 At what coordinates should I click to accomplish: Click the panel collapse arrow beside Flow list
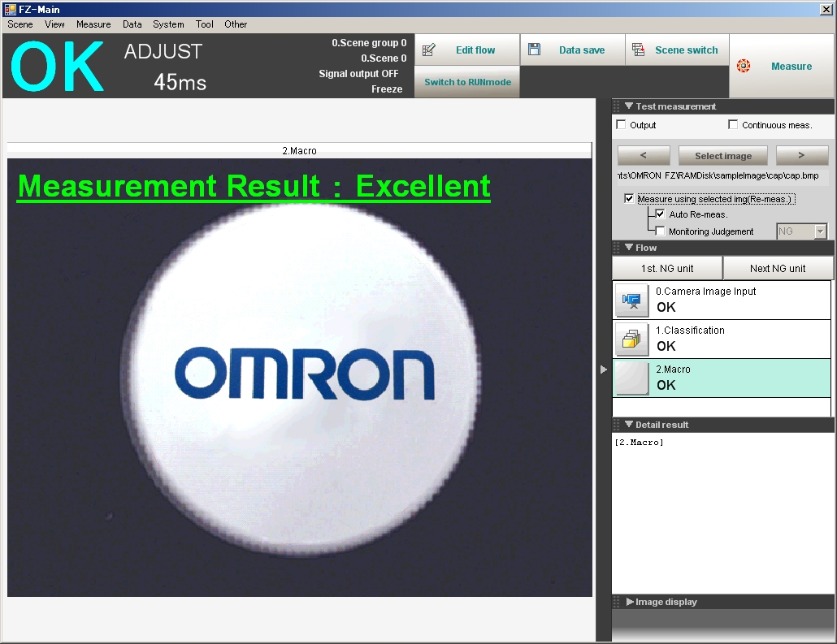tap(603, 370)
